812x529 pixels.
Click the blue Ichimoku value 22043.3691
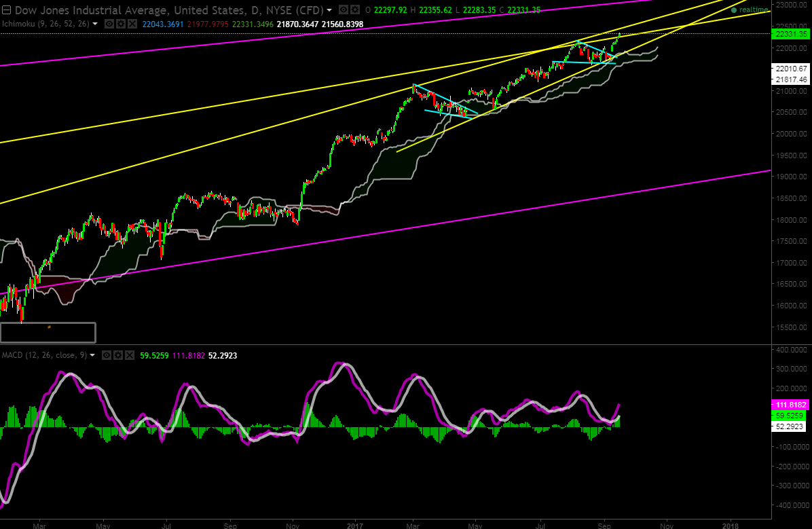pos(163,24)
